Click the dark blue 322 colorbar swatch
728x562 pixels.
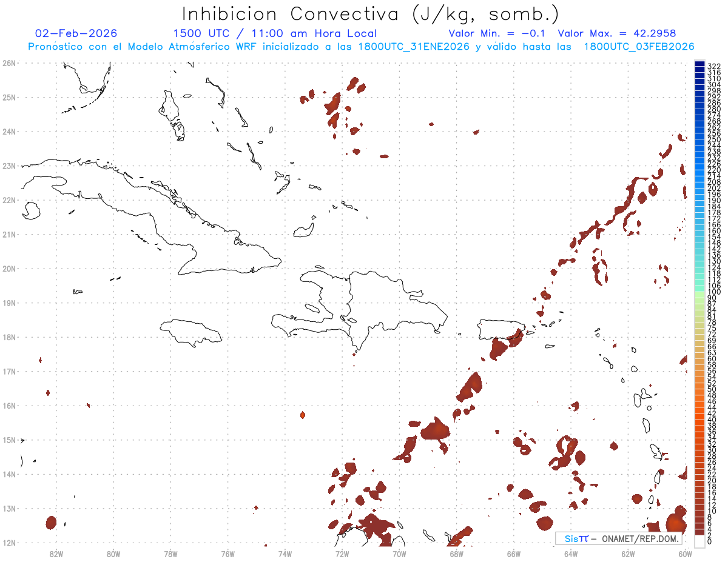click(x=700, y=64)
